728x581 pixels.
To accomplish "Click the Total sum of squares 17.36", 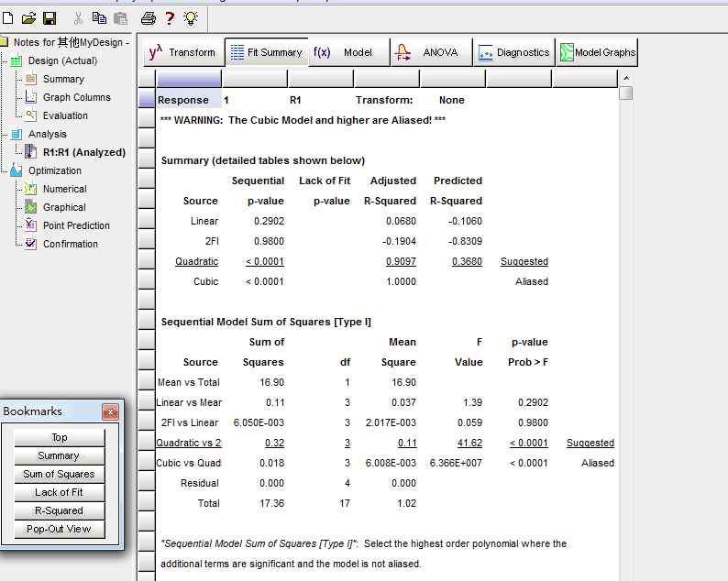I will tap(272, 503).
